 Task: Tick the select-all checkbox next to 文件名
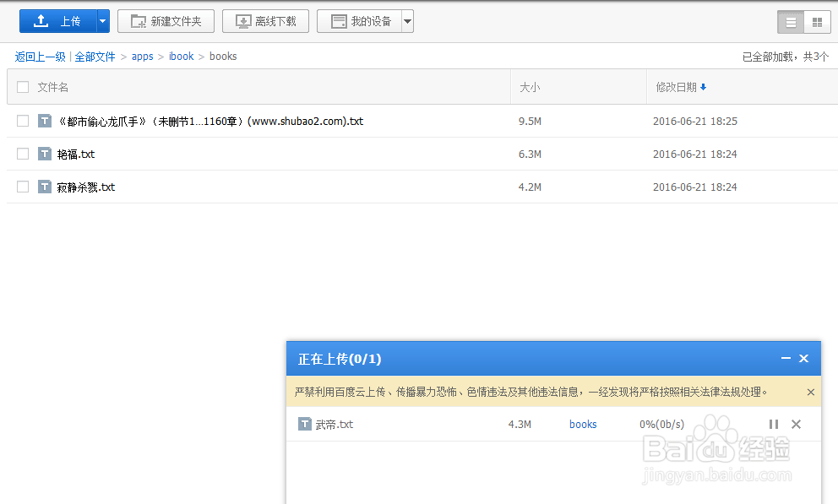pos(23,87)
